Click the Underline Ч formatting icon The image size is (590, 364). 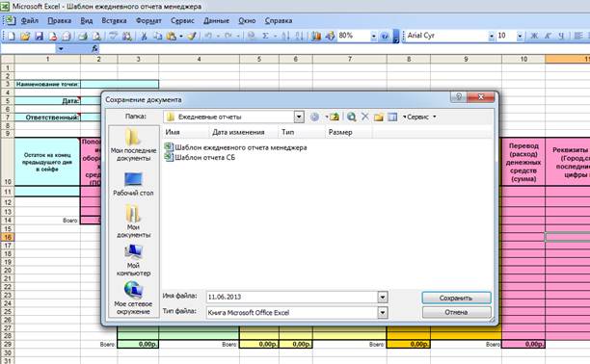click(x=561, y=36)
